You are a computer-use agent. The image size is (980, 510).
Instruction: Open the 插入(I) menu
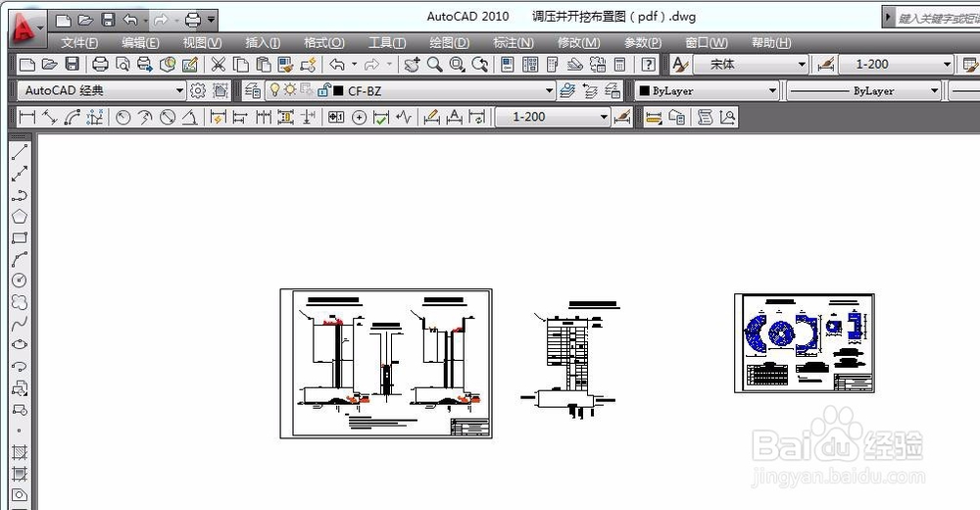(263, 42)
